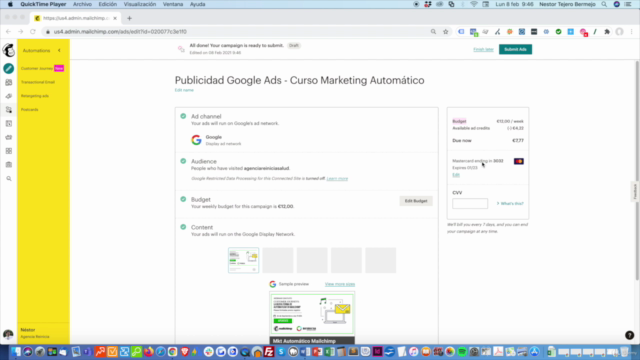
Task: Open Spotify from the Dock
Action: point(462,351)
